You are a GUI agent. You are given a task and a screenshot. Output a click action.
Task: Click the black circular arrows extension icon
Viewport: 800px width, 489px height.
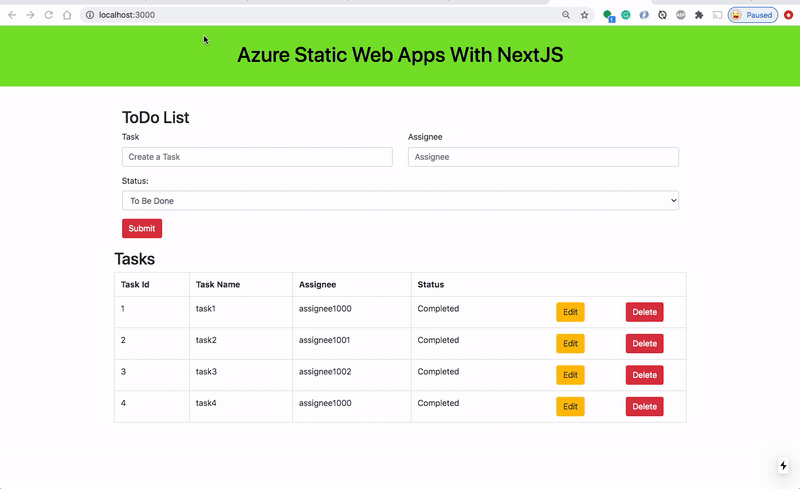click(x=662, y=15)
